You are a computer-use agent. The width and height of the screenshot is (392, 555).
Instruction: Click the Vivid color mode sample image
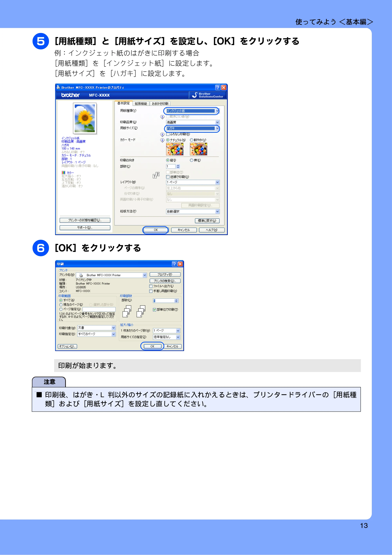pos(198,149)
